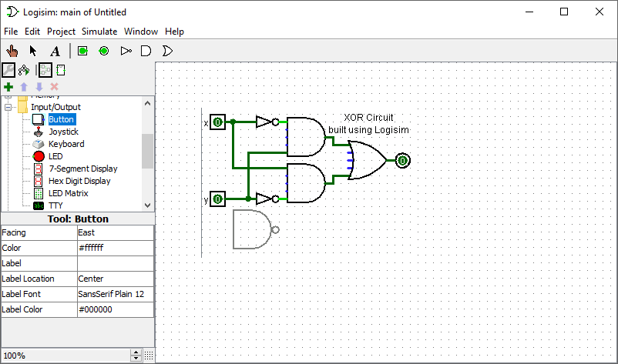Viewport: 618px width, 364px height.
Task: Select the Edit arrow tool
Action: [x=33, y=51]
